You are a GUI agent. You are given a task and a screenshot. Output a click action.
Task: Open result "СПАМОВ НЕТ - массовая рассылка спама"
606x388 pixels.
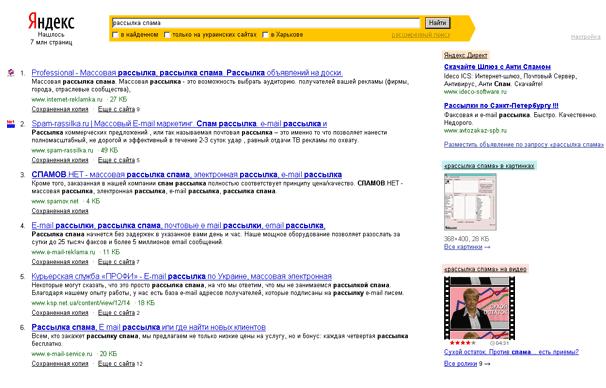[x=187, y=174]
